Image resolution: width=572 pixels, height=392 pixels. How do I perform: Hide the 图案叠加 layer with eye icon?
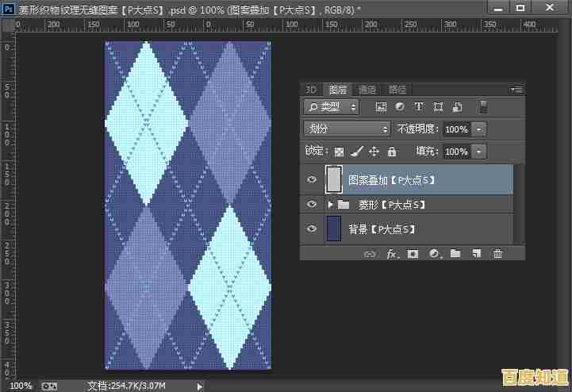click(x=312, y=180)
